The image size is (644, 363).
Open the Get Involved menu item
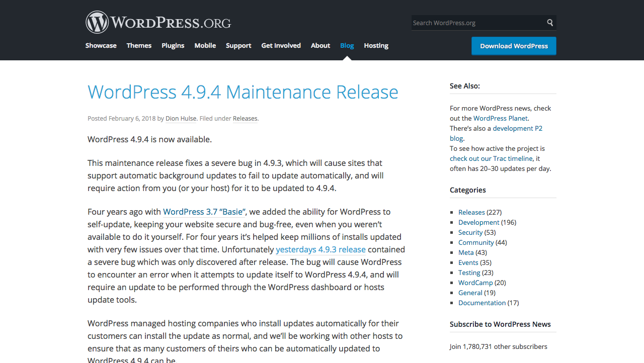[281, 45]
